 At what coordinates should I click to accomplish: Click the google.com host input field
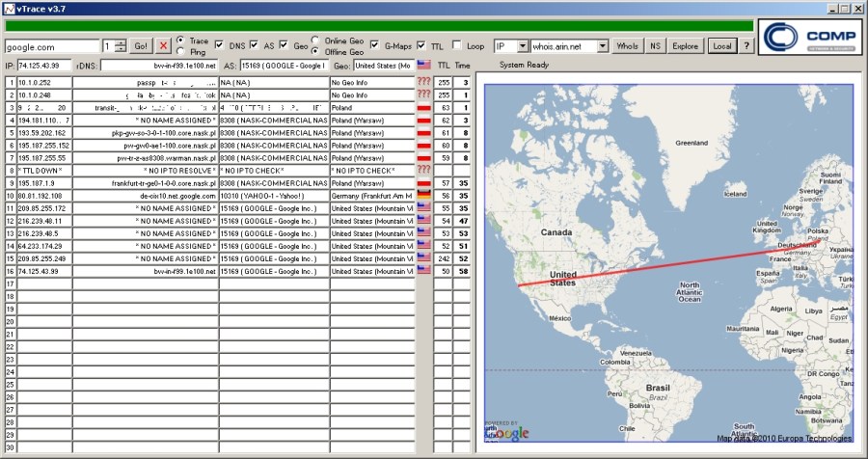click(x=52, y=46)
